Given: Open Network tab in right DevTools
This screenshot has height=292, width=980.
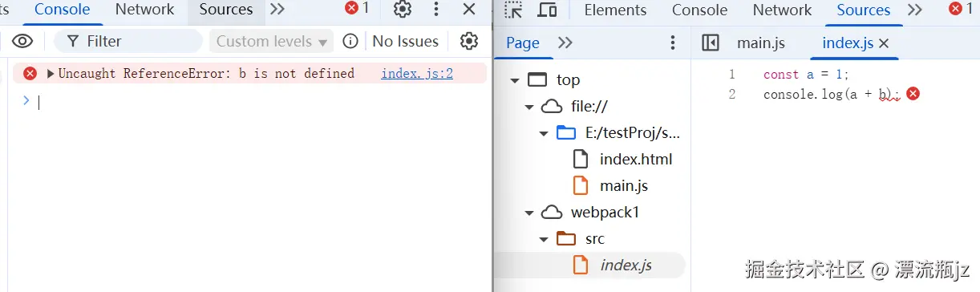Looking at the screenshot, I should (x=782, y=10).
